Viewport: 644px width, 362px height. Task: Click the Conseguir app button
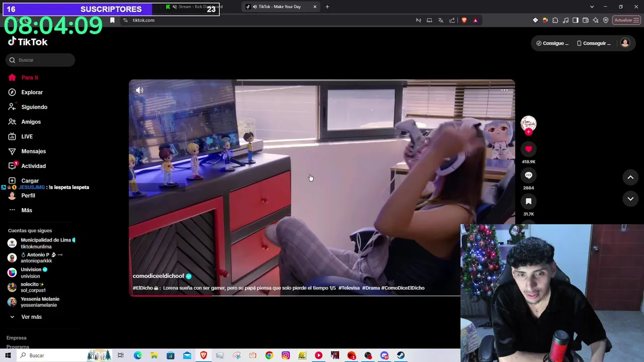[593, 43]
